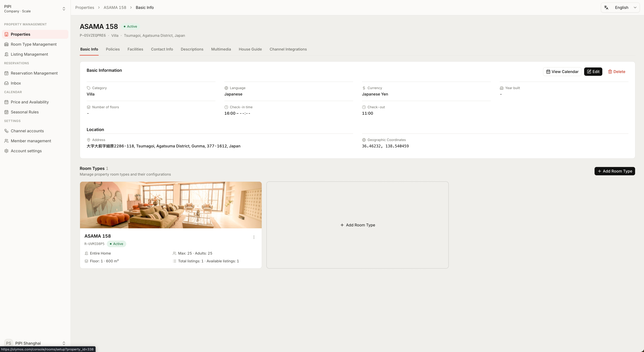
Task: Click the Geographic Coordinates globe icon
Action: [364, 140]
